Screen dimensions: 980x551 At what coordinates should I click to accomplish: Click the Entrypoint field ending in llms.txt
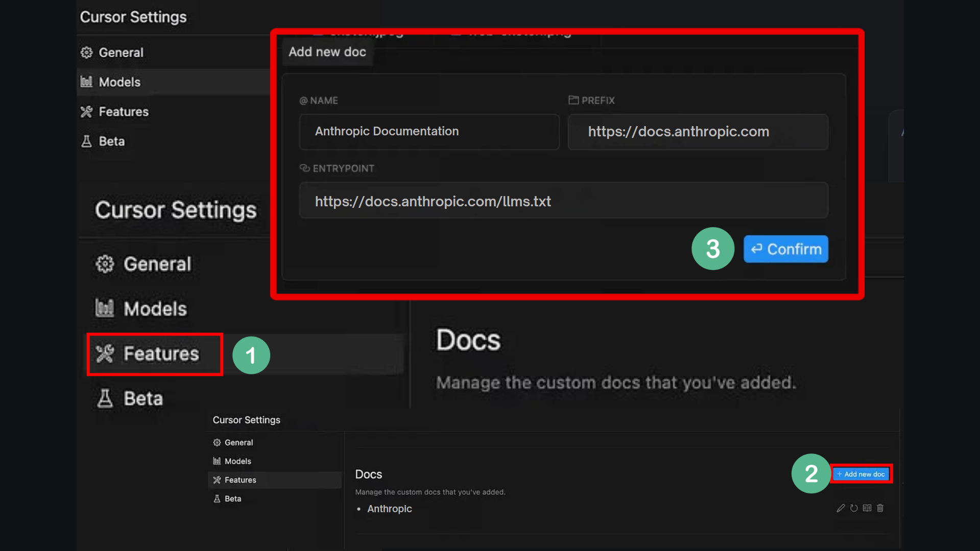tap(563, 201)
